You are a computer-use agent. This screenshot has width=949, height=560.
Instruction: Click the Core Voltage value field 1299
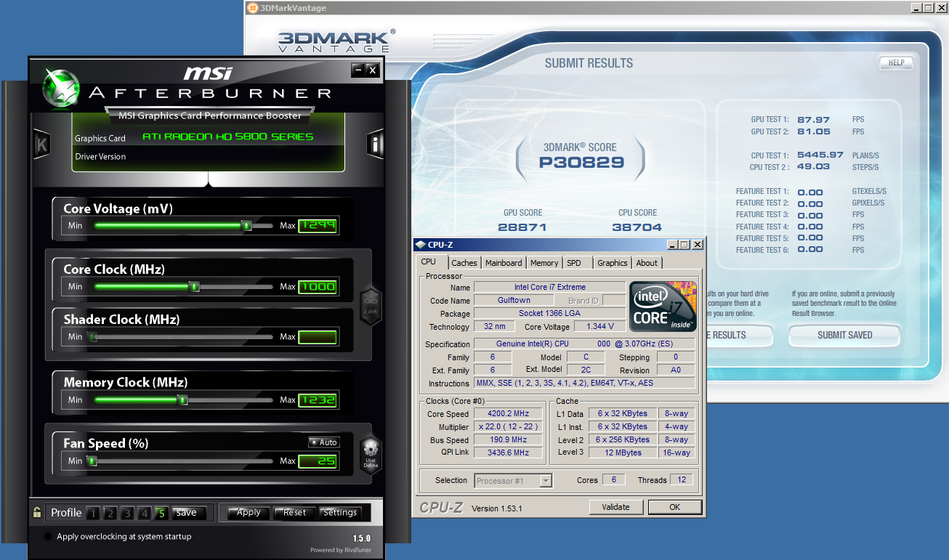(x=318, y=226)
